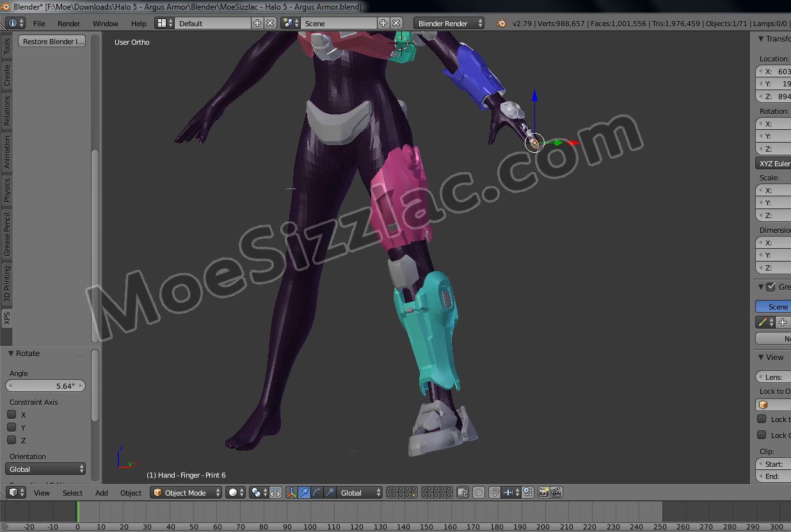Toggle snap magnet icon

point(495,492)
